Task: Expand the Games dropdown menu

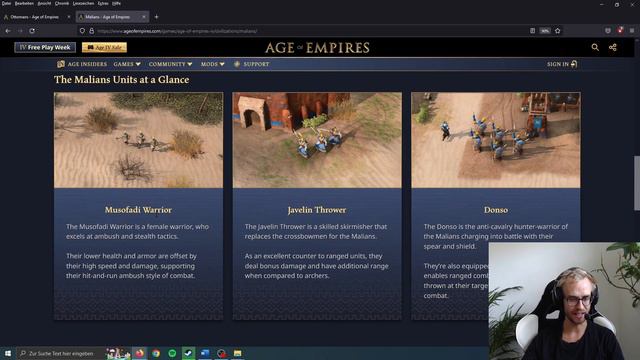Action: point(127,64)
